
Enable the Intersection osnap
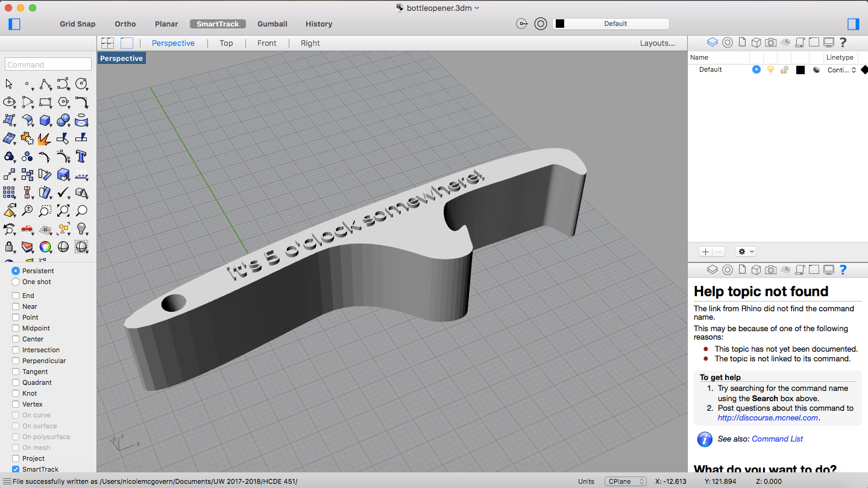[16, 350]
